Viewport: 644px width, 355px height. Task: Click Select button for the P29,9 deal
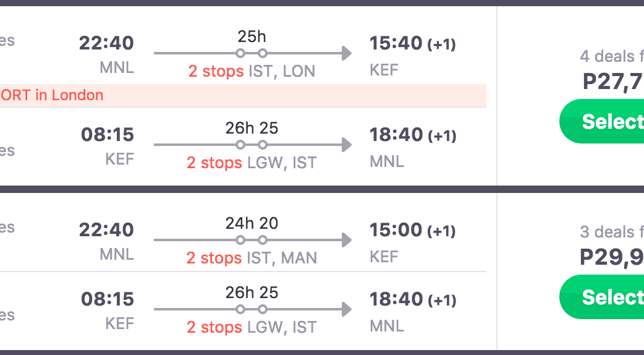[x=603, y=297]
